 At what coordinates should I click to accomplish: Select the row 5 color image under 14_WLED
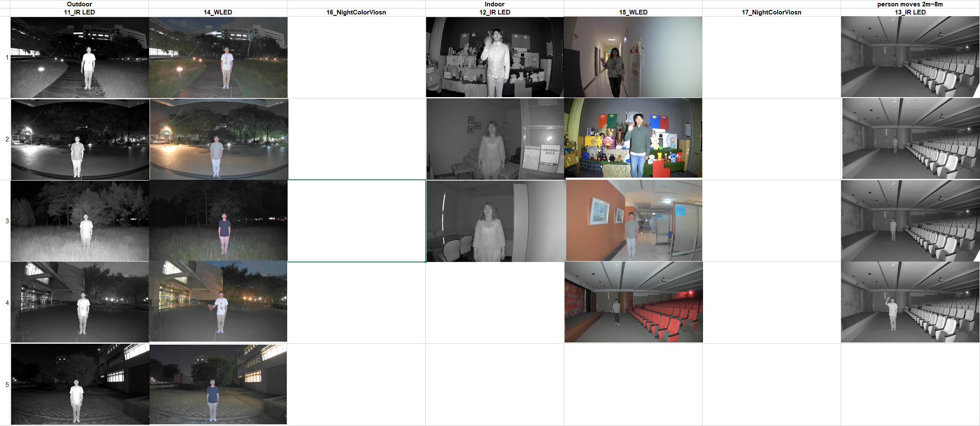tap(218, 385)
